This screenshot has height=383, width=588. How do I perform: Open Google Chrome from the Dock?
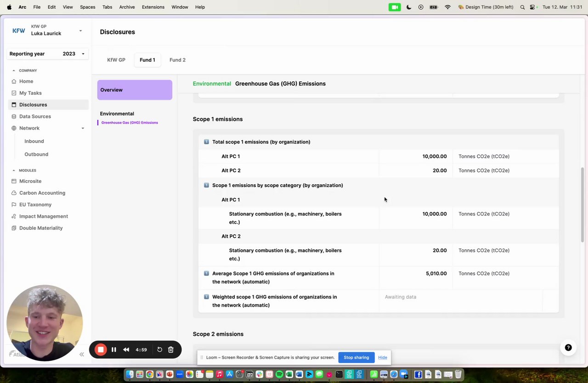point(149,375)
